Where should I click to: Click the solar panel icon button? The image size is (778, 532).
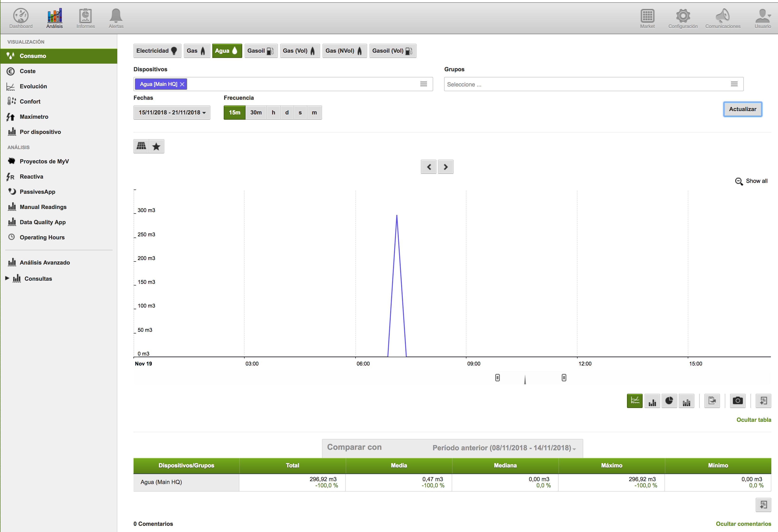click(x=141, y=146)
